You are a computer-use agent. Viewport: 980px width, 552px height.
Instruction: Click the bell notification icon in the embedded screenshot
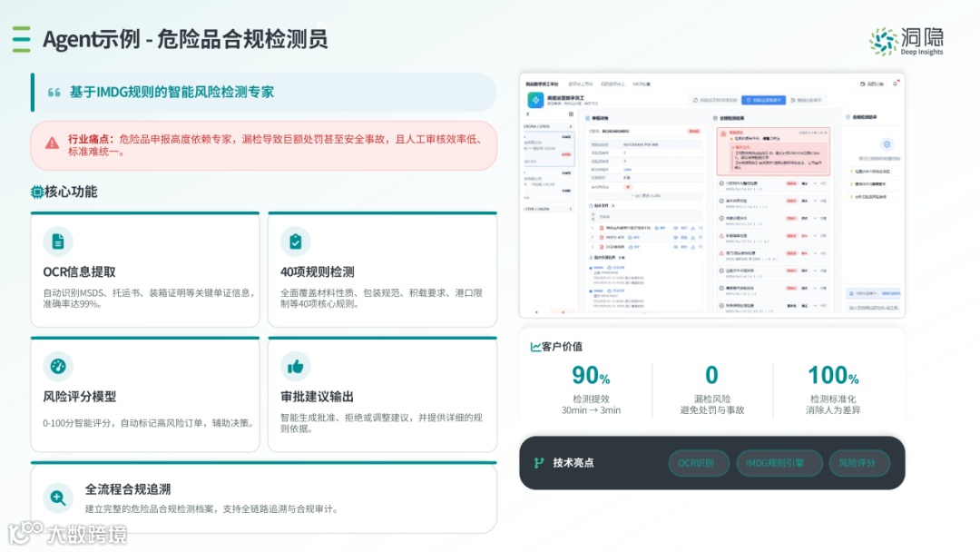pyautogui.click(x=896, y=84)
